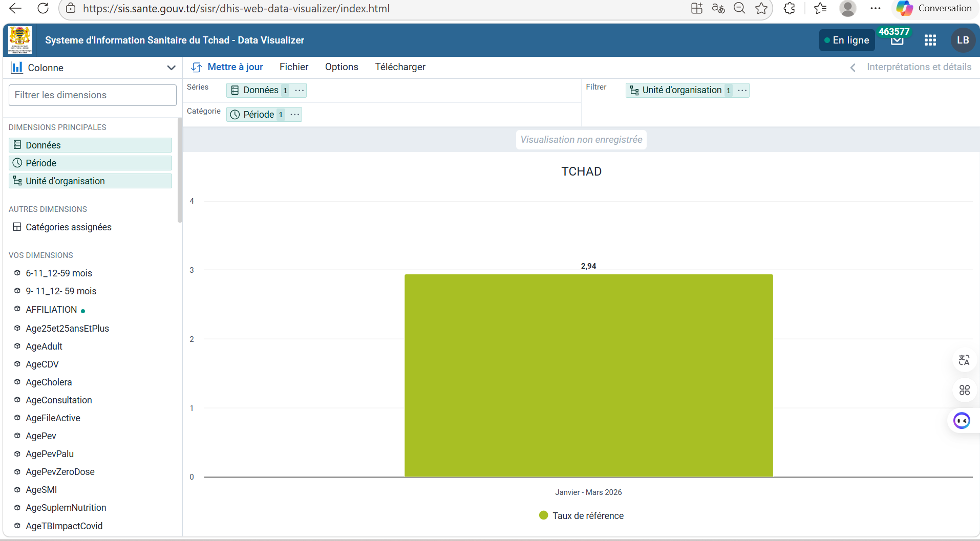Open the Télécharger menu
980x541 pixels.
coord(400,67)
